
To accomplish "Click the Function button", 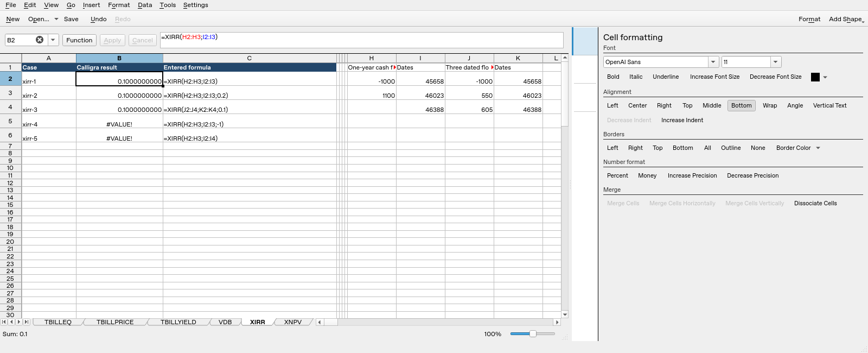I will (79, 40).
